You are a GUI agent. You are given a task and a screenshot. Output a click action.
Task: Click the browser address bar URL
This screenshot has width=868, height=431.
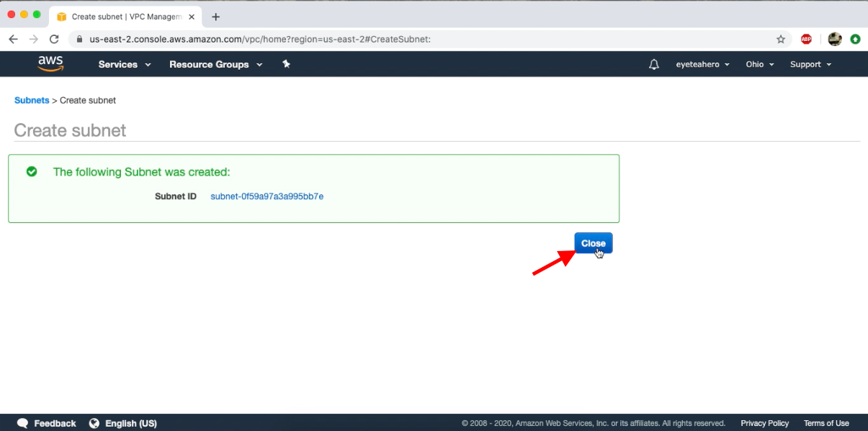[260, 39]
